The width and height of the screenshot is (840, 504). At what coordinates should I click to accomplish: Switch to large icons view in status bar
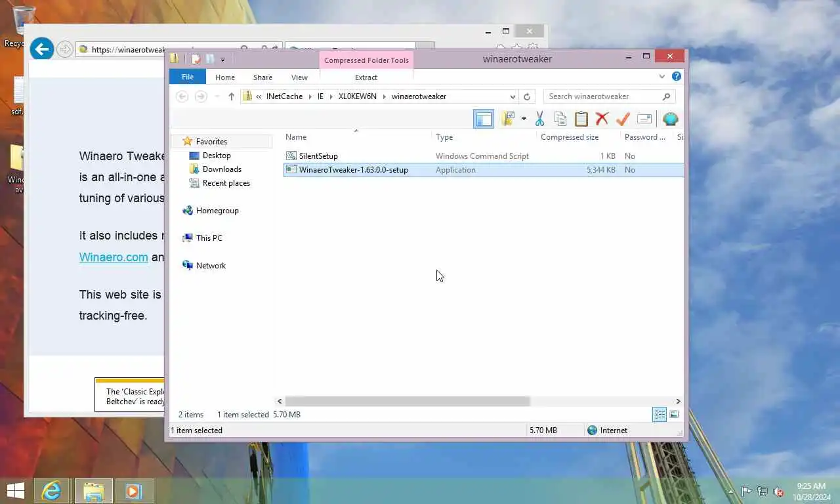pyautogui.click(x=674, y=414)
